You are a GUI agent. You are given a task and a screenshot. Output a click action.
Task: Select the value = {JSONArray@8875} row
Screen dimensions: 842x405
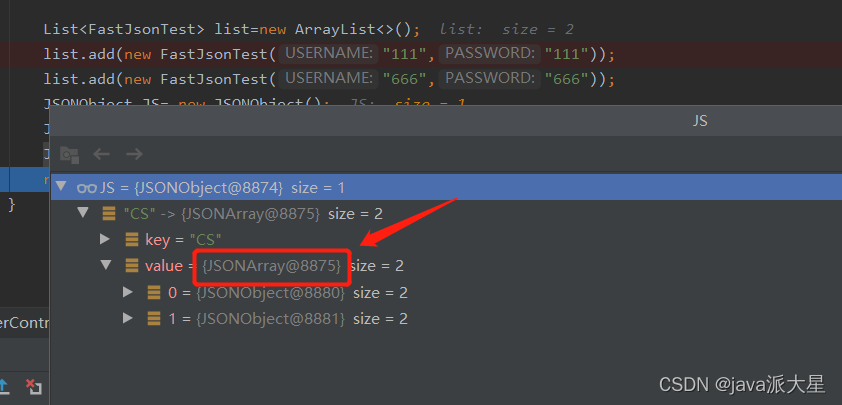[x=446, y=265]
